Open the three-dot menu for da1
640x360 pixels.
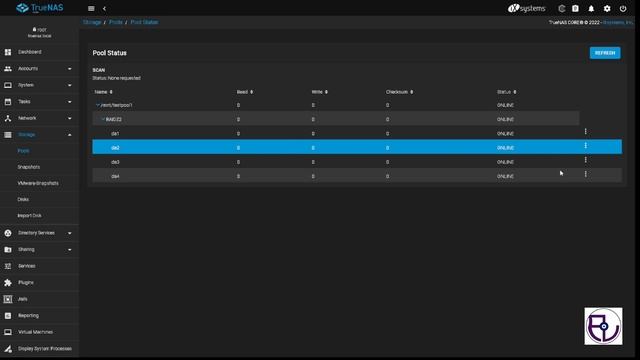585,131
